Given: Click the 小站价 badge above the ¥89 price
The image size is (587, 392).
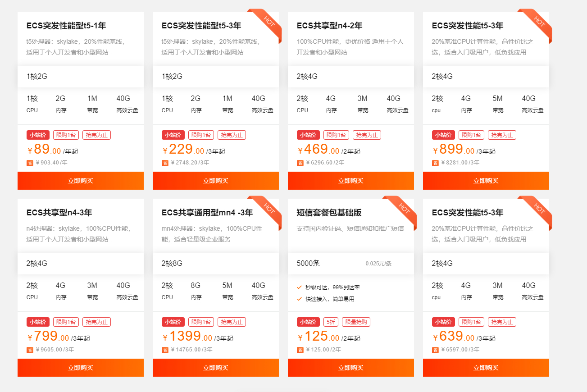Looking at the screenshot, I should pyautogui.click(x=38, y=135).
